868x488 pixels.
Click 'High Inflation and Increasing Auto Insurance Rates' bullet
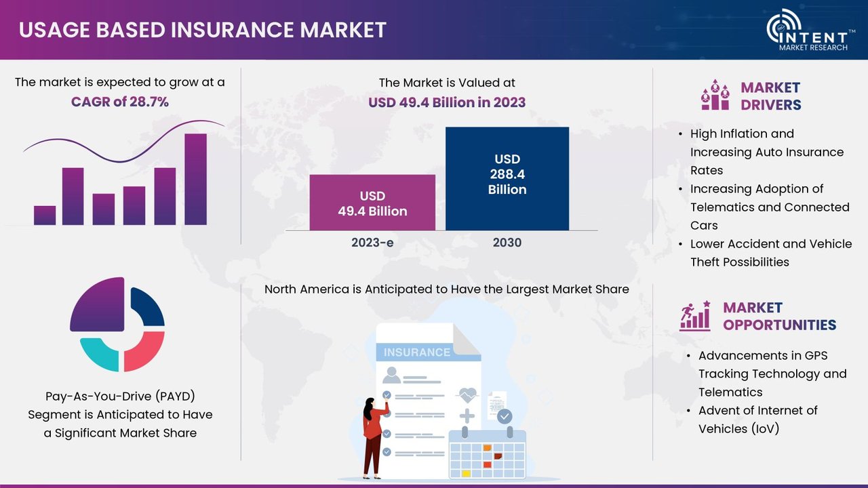click(x=767, y=152)
